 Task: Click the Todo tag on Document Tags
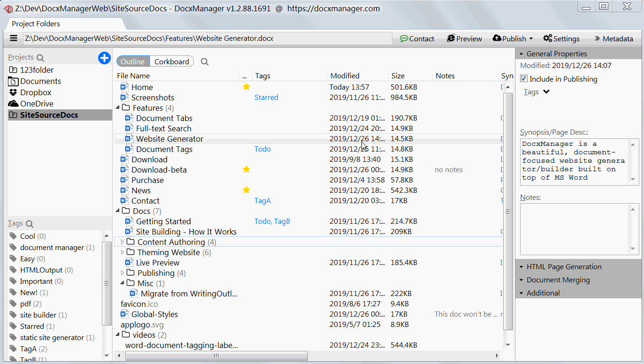pyautogui.click(x=262, y=149)
